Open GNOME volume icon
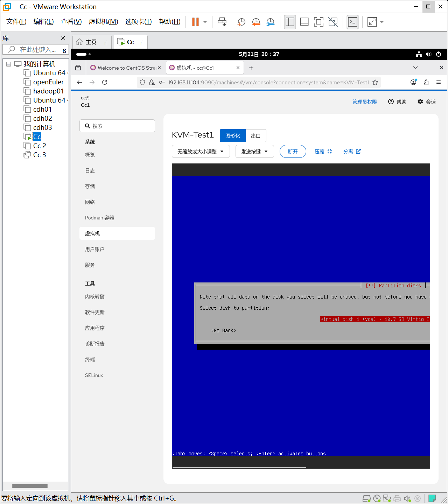The image size is (448, 504). click(428, 54)
